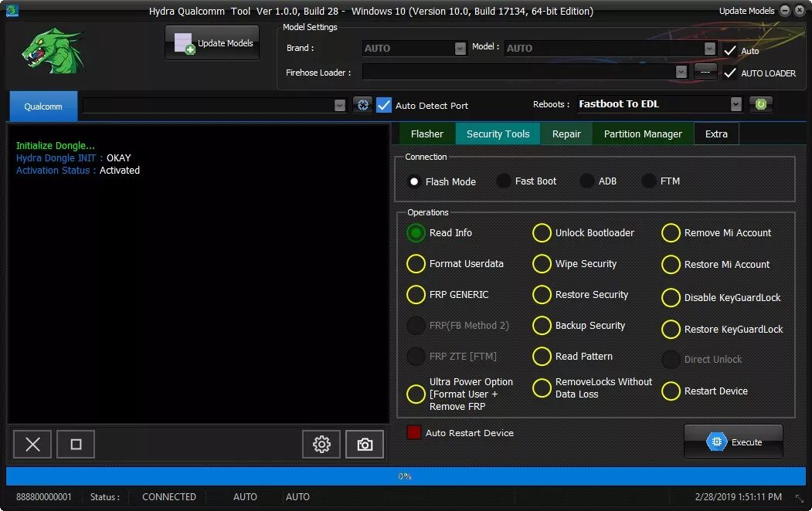Select the Unlock Bootloader operation
This screenshot has width=812, height=511.
pos(542,233)
